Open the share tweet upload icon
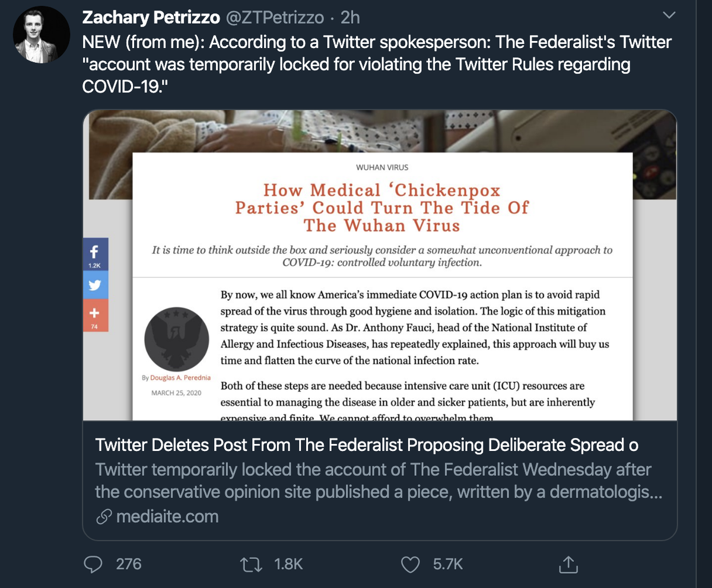Viewport: 712px width, 588px height. (x=568, y=563)
